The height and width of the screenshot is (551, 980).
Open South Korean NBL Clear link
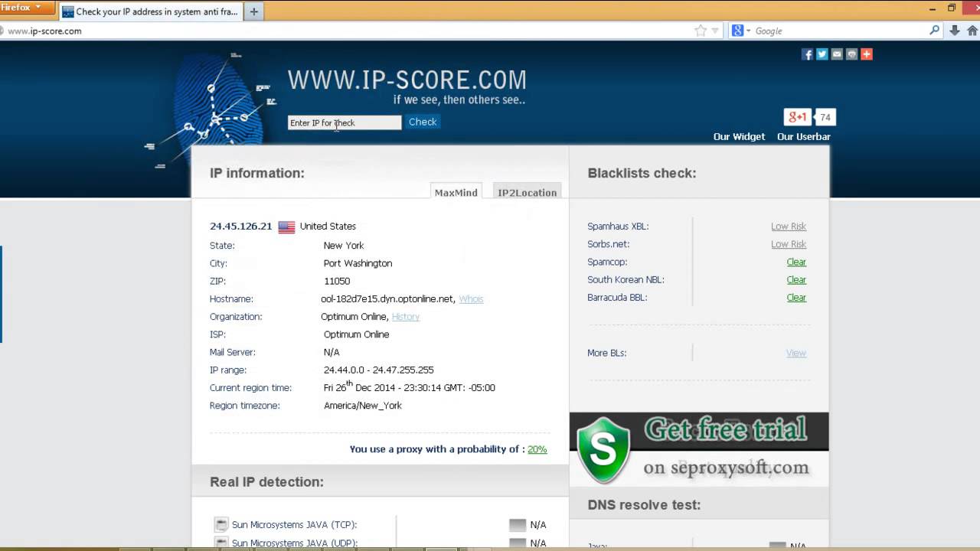tap(796, 280)
